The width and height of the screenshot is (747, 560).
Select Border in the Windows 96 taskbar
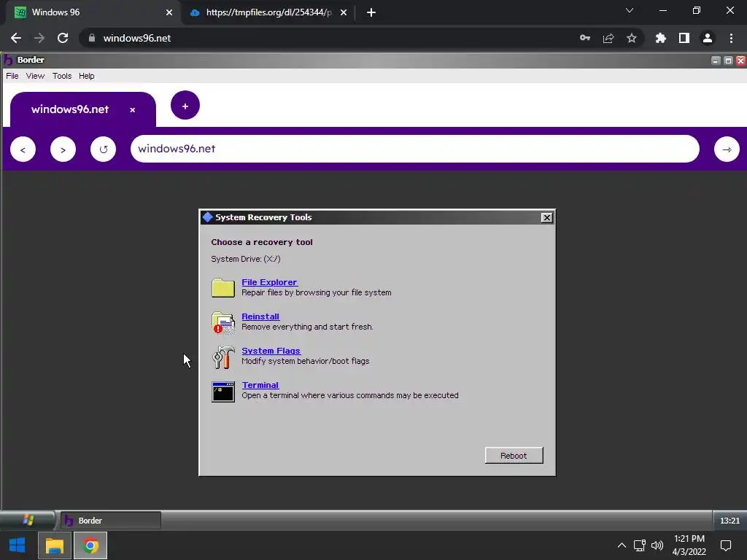(111, 521)
